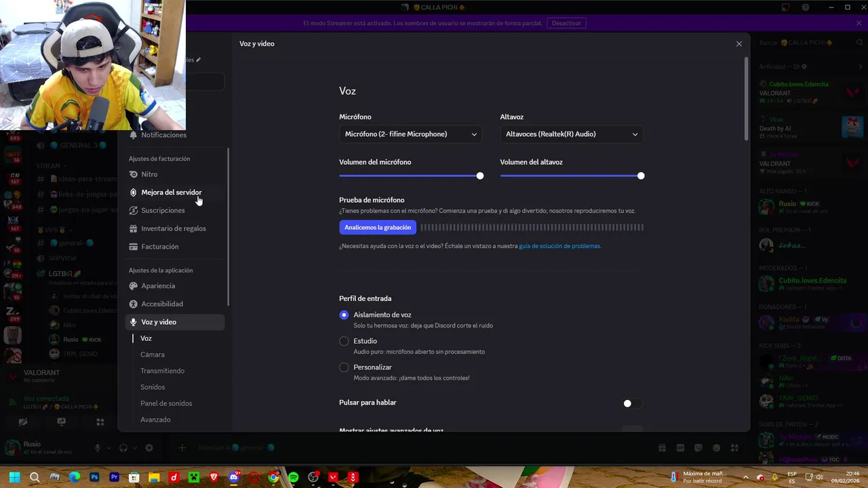868x488 pixels.
Task: Click the plus attach button in chat
Action: 182,448
